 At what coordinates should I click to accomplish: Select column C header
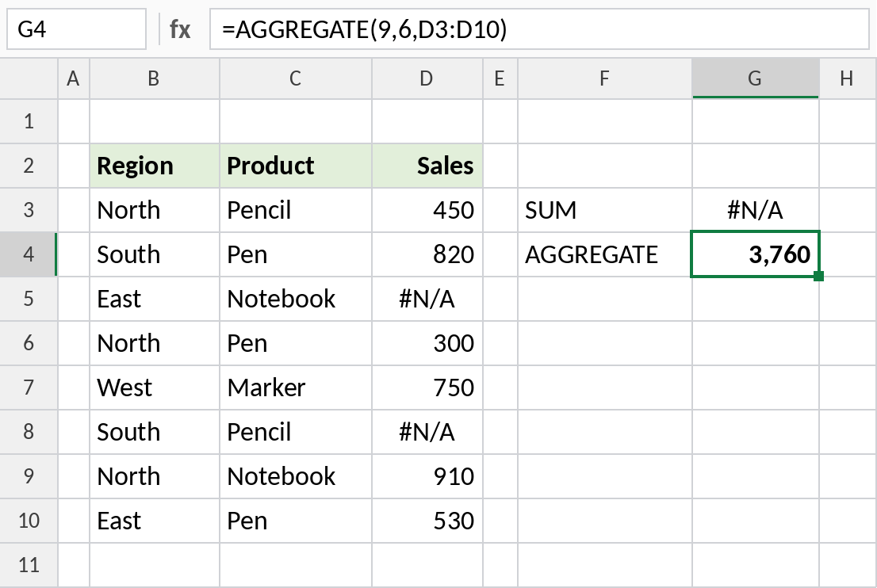point(295,78)
